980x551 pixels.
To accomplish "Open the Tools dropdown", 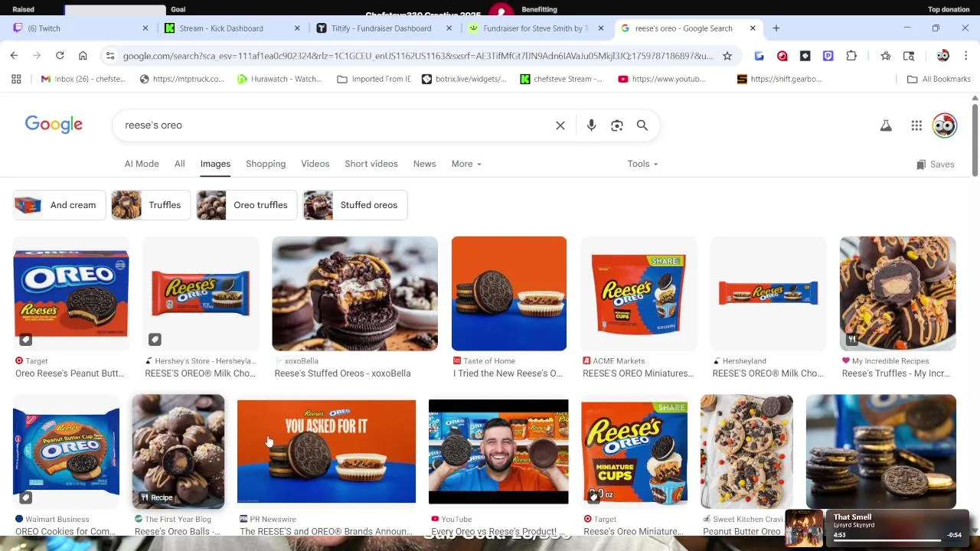I will 642,164.
